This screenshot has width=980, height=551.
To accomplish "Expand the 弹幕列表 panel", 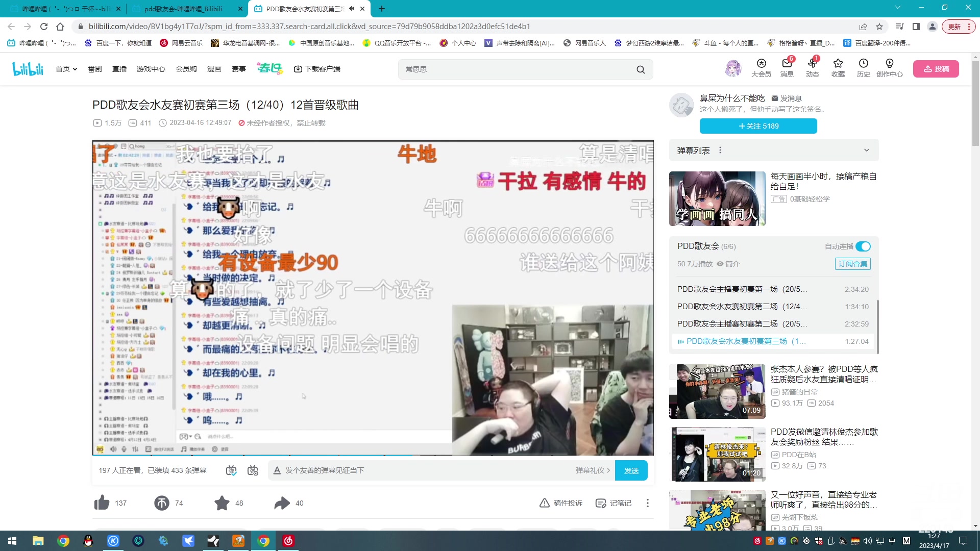I will click(x=866, y=150).
